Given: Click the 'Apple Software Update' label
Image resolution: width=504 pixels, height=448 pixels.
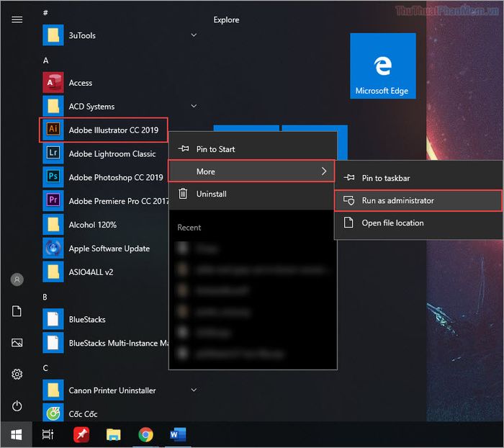Looking at the screenshot, I should pyautogui.click(x=109, y=248).
